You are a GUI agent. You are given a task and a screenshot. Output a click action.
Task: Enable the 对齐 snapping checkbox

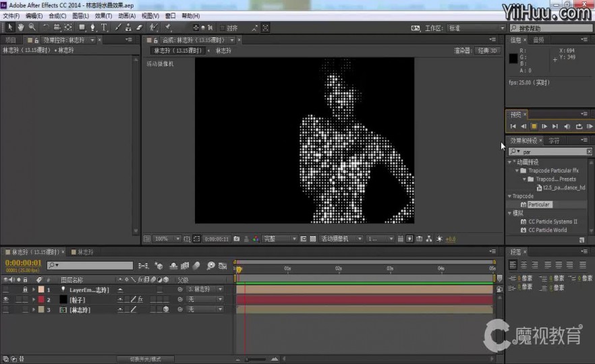223,28
